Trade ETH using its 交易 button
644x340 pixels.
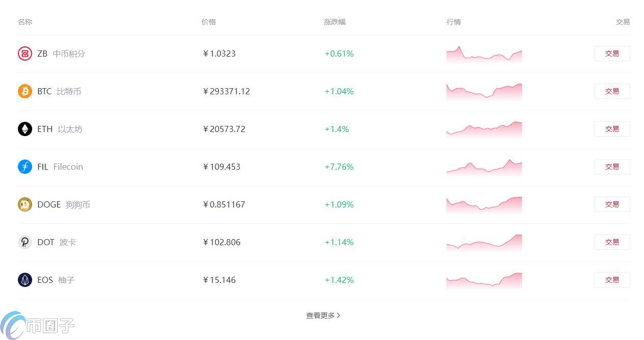point(612,129)
